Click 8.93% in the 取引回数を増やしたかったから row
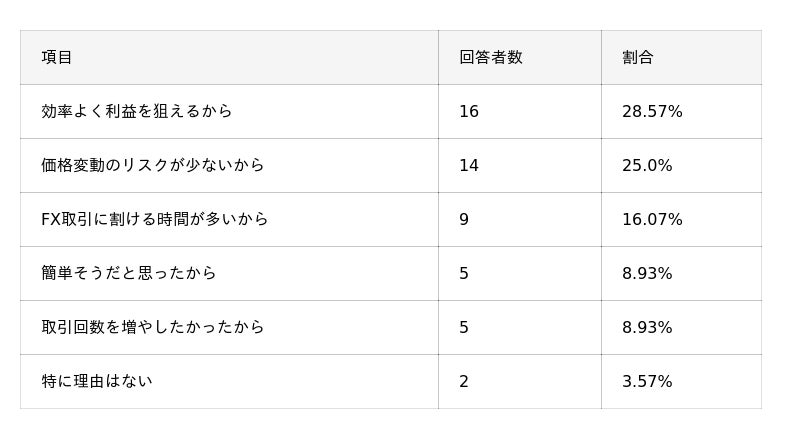The image size is (800, 439). (647, 327)
